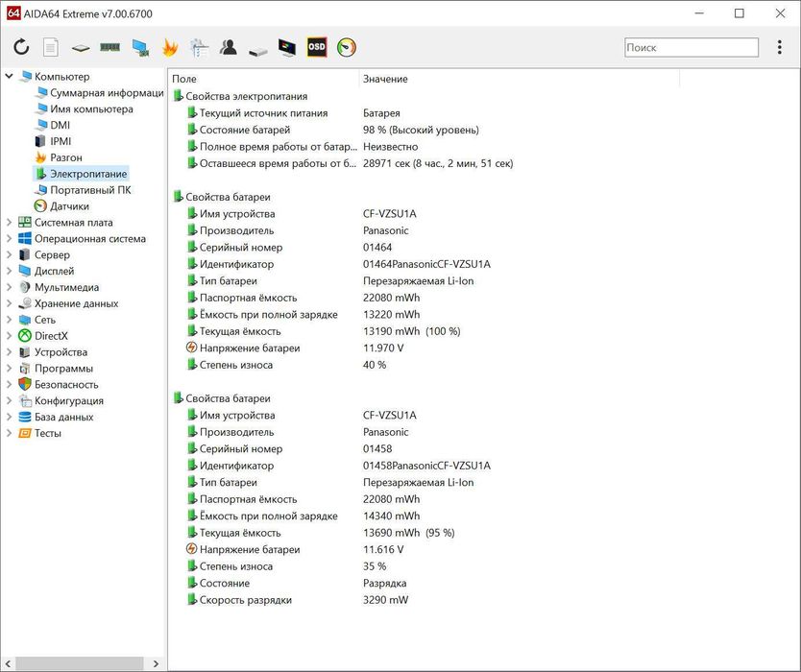Select Датчики in the sidebar tree
Screen dimensions: 801x672
69,206
